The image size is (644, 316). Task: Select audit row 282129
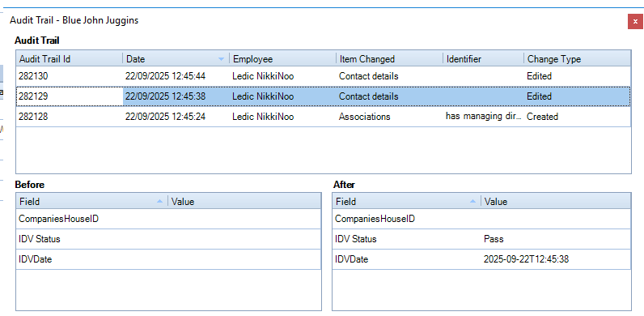[324, 96]
